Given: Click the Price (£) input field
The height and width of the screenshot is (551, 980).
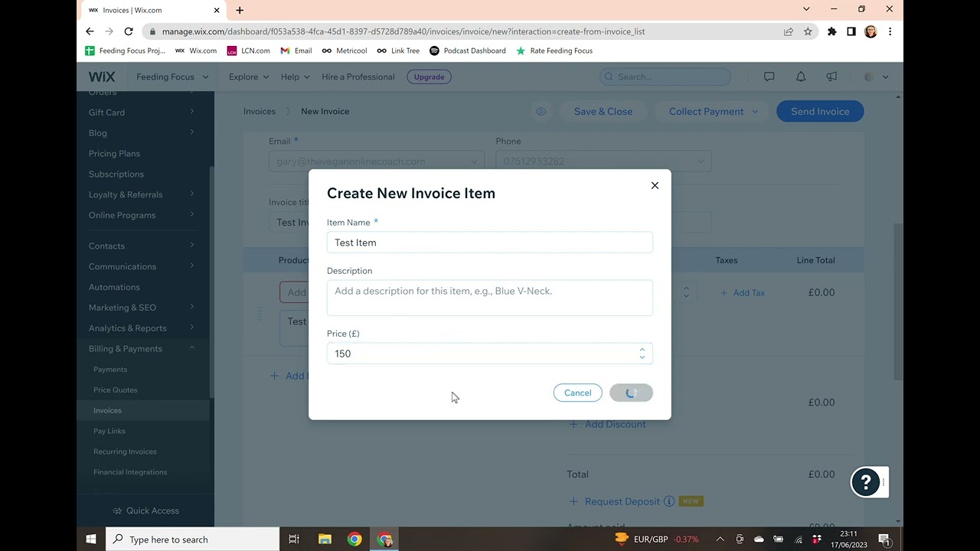Looking at the screenshot, I should [x=490, y=354].
